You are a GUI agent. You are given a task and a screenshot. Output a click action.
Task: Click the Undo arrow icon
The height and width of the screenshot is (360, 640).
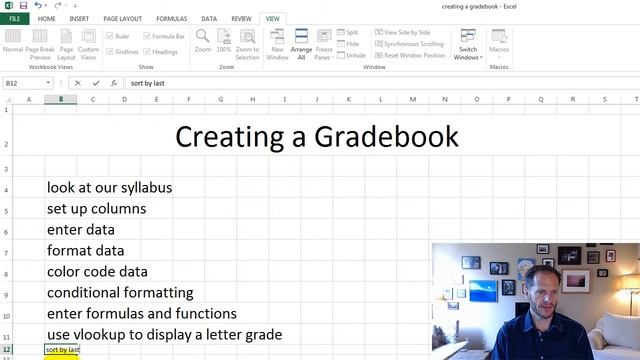click(38, 5)
